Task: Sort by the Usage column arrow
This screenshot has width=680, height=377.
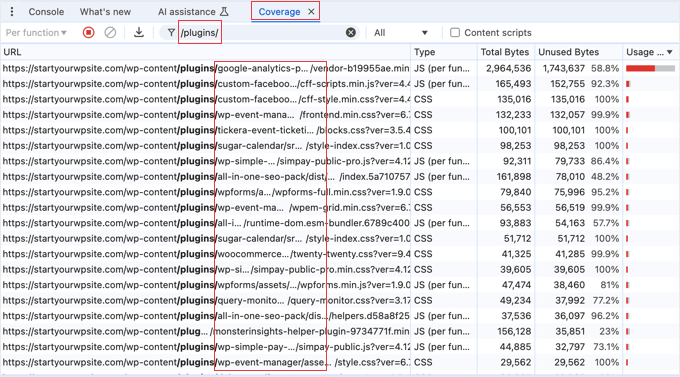Action: [x=670, y=52]
